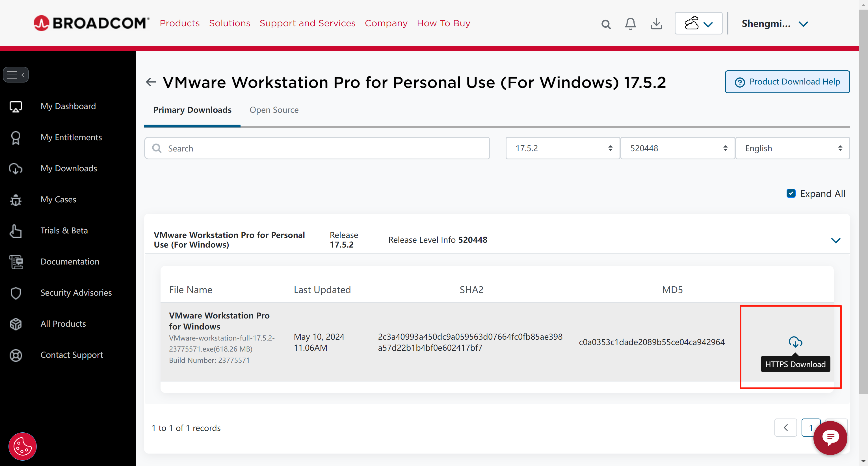Click the HTTPS Download icon
Screen dimensions: 868x466
795,342
